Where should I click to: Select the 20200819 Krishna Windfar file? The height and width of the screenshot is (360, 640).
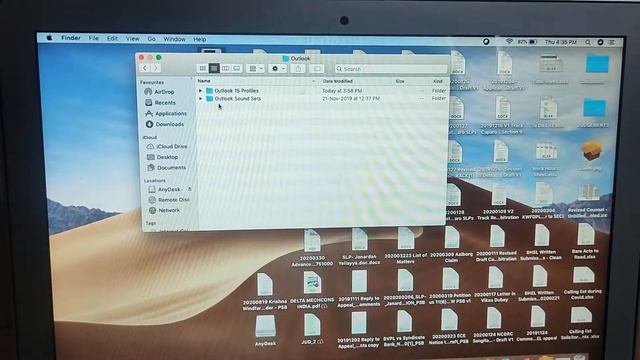pos(265,291)
